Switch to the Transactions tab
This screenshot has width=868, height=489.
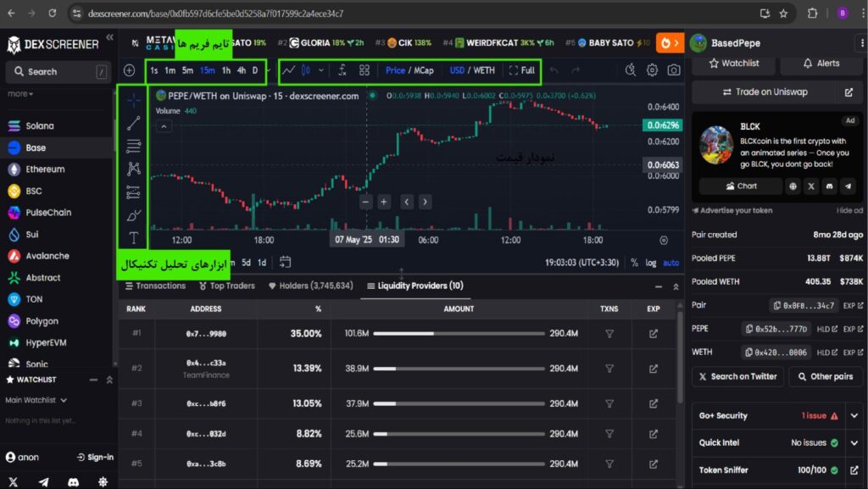tap(156, 286)
